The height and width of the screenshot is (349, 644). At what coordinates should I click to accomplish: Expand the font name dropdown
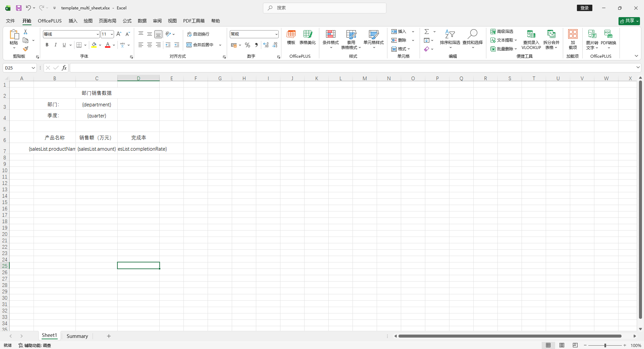pos(98,34)
